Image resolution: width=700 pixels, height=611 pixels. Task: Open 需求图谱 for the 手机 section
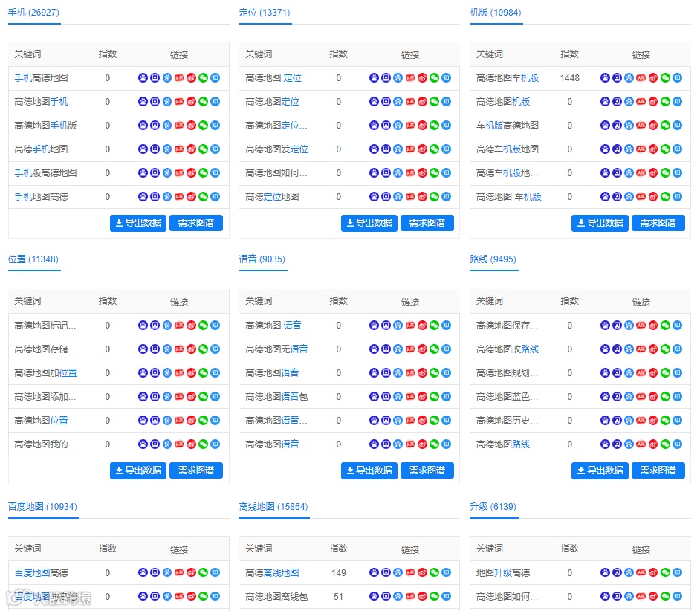(196, 223)
